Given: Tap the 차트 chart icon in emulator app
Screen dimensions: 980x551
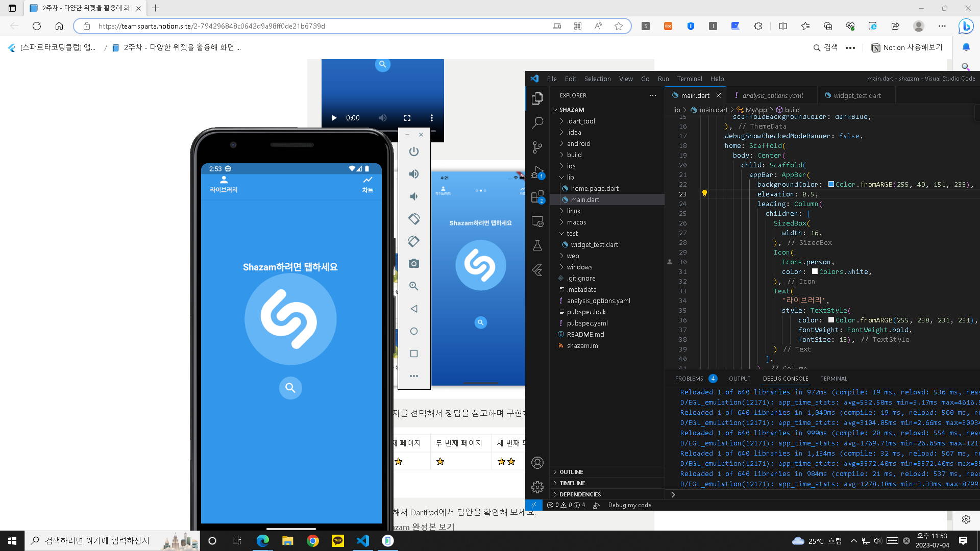Looking at the screenshot, I should pyautogui.click(x=367, y=180).
